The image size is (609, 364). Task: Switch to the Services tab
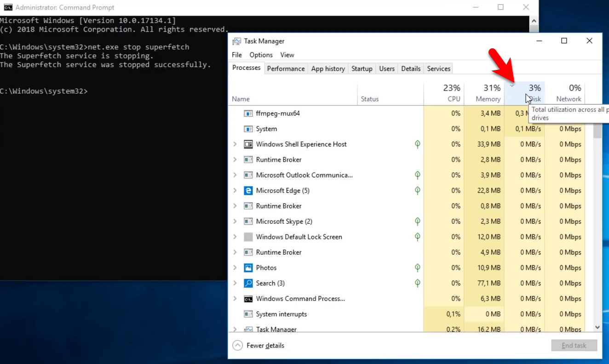[439, 68]
